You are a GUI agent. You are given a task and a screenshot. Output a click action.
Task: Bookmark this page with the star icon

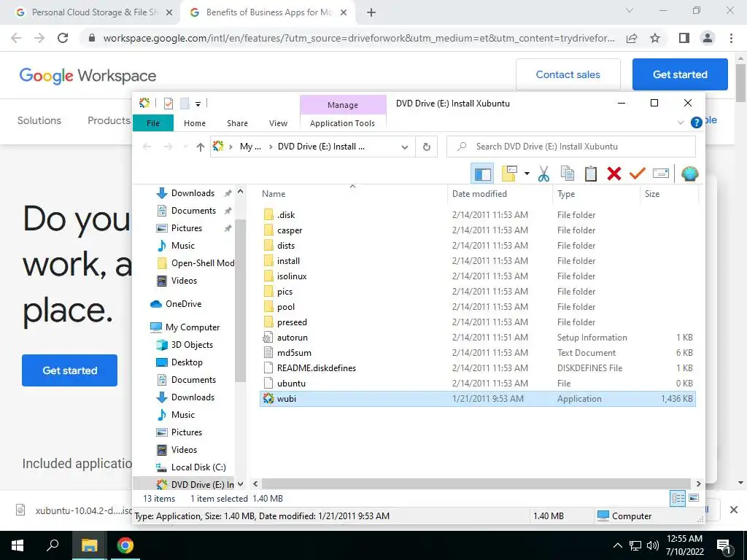pyautogui.click(x=655, y=38)
